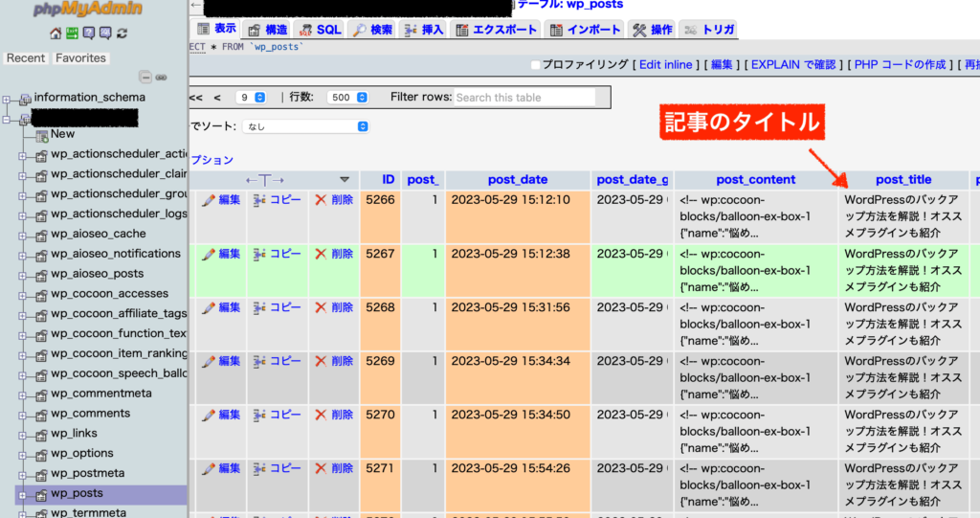Click the pencil edit icon for row 5269
Screen dimensions: 980x518
click(208, 362)
